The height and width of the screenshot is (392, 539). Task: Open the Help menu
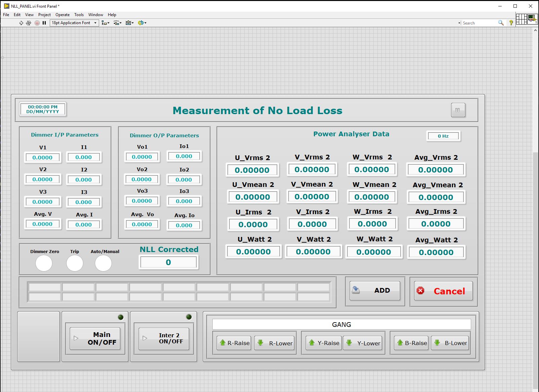pyautogui.click(x=112, y=15)
